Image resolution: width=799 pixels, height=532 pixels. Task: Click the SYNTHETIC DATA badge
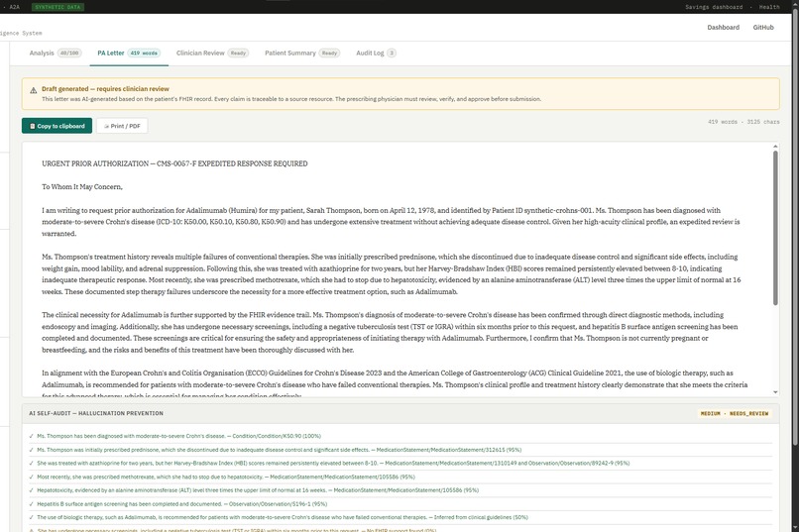(58, 7)
